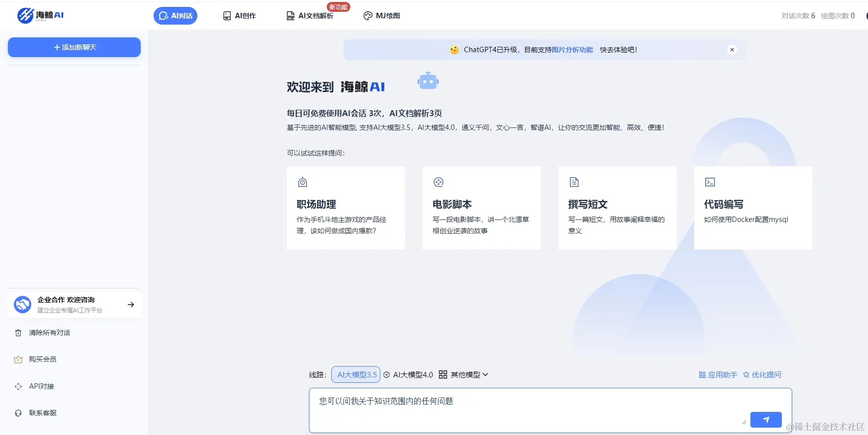Viewport: 868px width, 435px height.
Task: Open 购买会员
Action: [43, 359]
